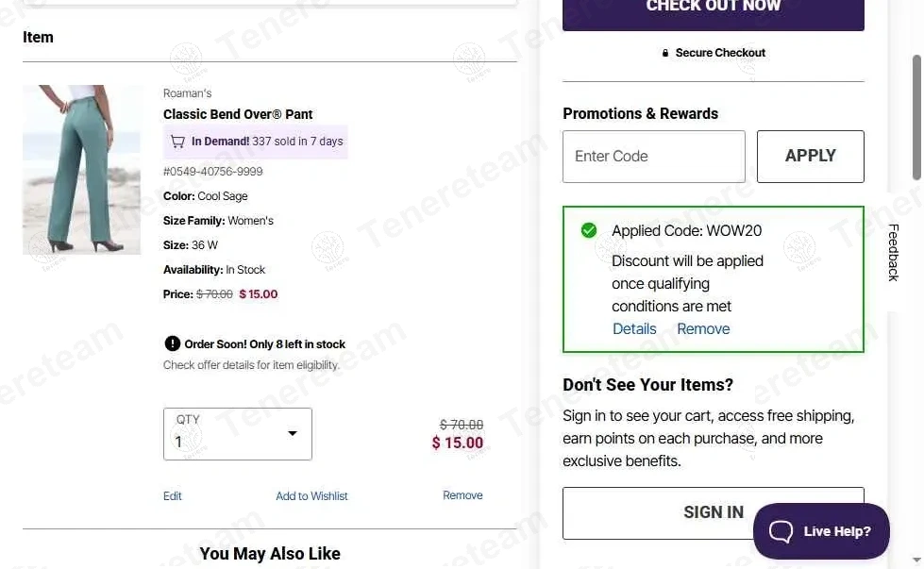Click the Live Help chat bubble icon
Viewport: 924px width, 569px height.
781,531
